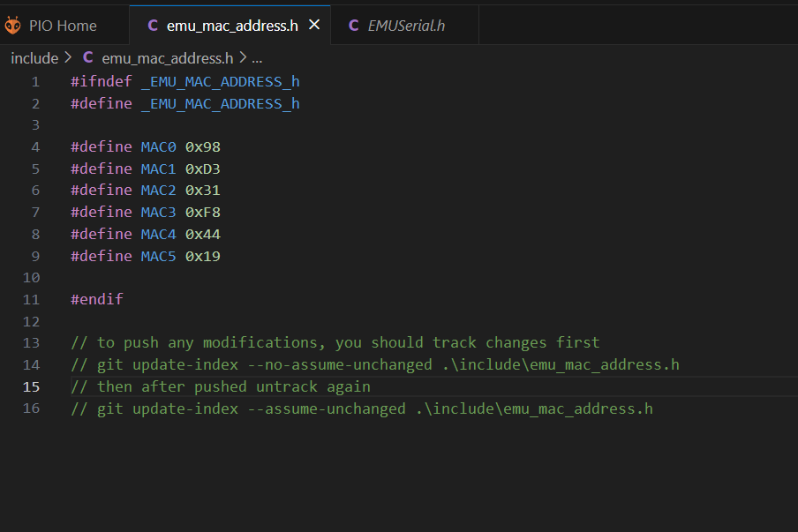The height and width of the screenshot is (532, 798).
Task: Place cursor on the #endif directive
Action: tap(97, 299)
